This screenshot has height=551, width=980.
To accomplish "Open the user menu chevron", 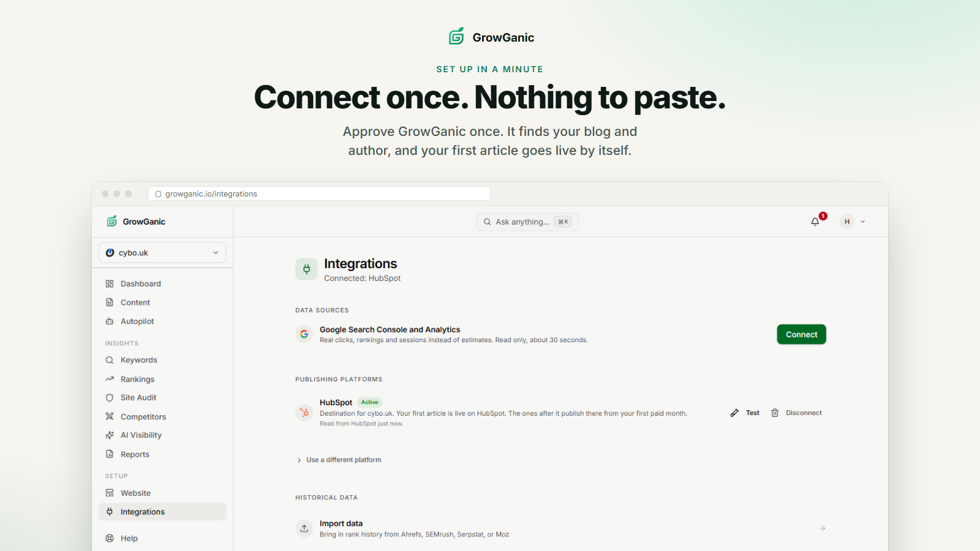I will (x=862, y=222).
